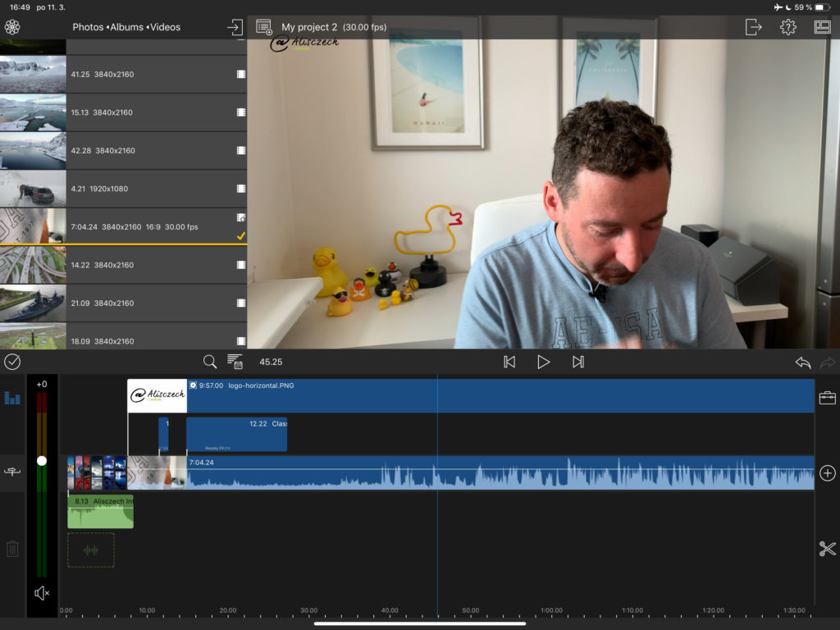Select the 21.09 battleship thumbnail
This screenshot has width=840, height=630.
tap(33, 303)
